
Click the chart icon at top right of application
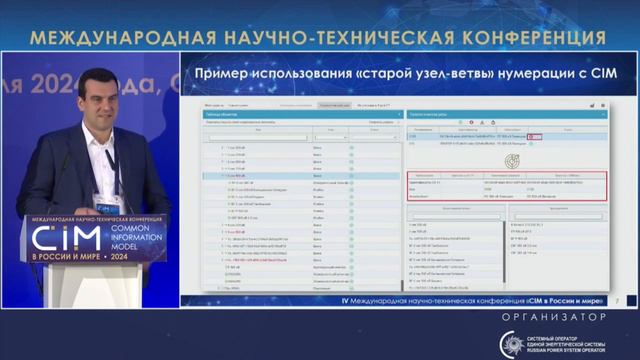(592, 105)
